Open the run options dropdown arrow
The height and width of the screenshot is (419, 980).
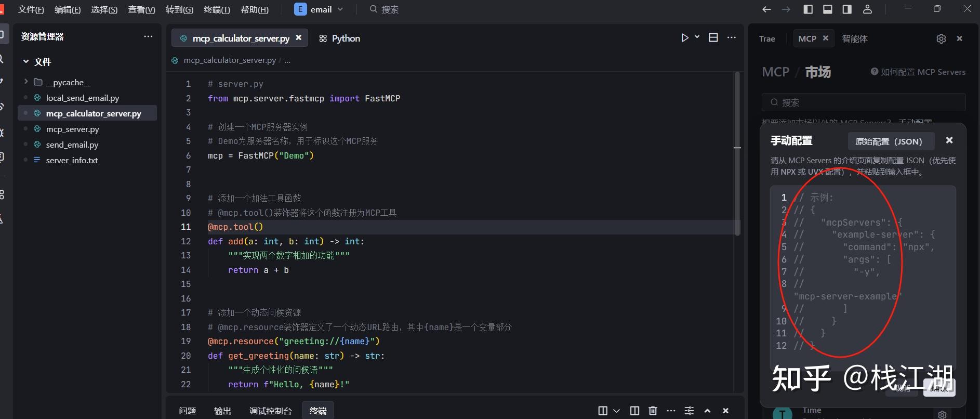click(x=697, y=37)
